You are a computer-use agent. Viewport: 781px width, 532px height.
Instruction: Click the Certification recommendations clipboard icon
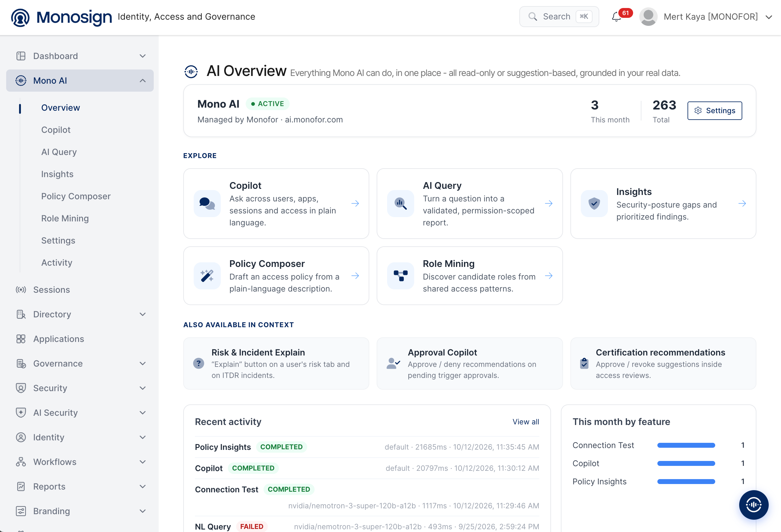(584, 363)
